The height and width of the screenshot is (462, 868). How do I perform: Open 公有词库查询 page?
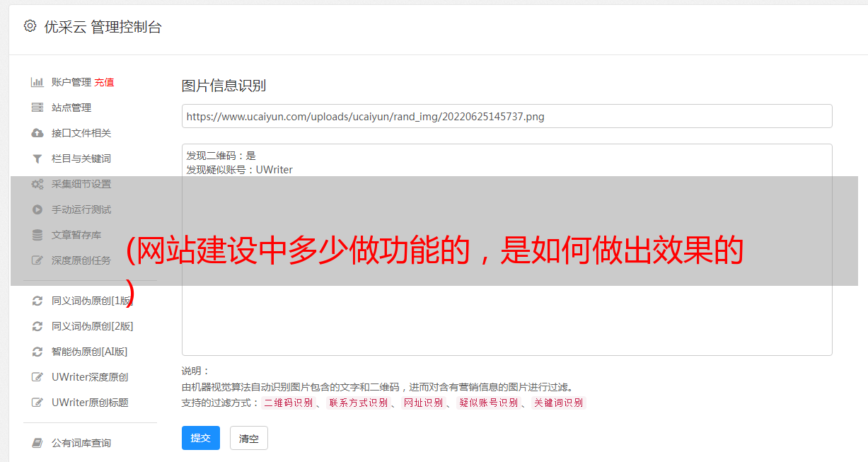81,443
